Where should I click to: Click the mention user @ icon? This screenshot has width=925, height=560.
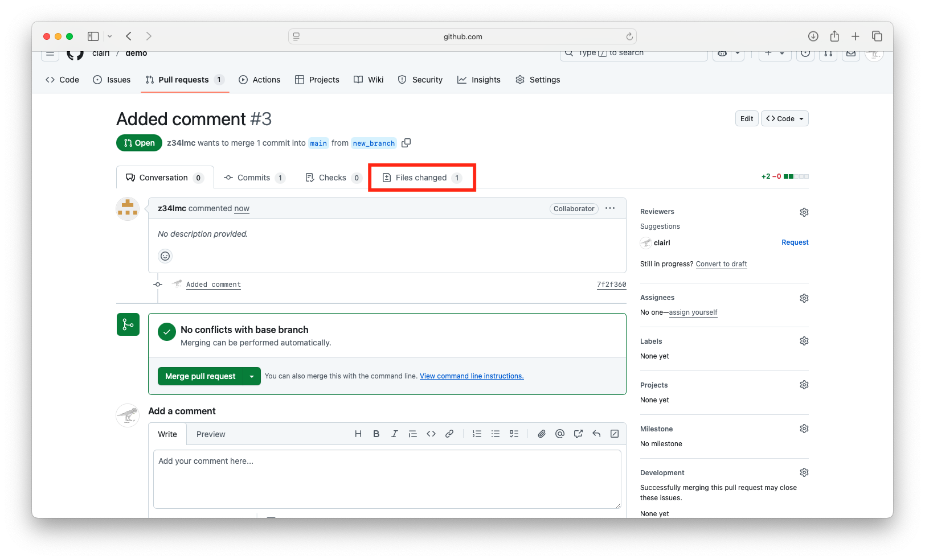560,434
